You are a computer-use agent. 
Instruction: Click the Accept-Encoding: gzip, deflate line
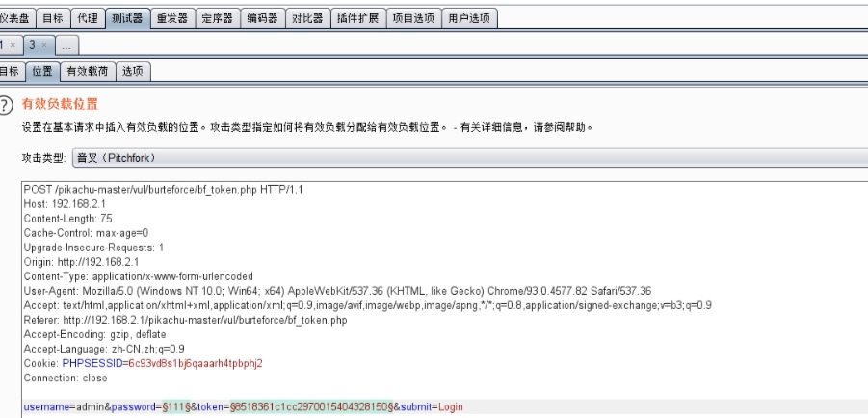[94, 334]
